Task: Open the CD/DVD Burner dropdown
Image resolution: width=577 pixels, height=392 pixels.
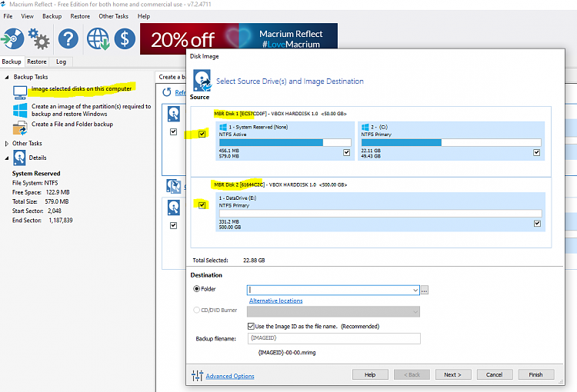Action: [x=333, y=312]
